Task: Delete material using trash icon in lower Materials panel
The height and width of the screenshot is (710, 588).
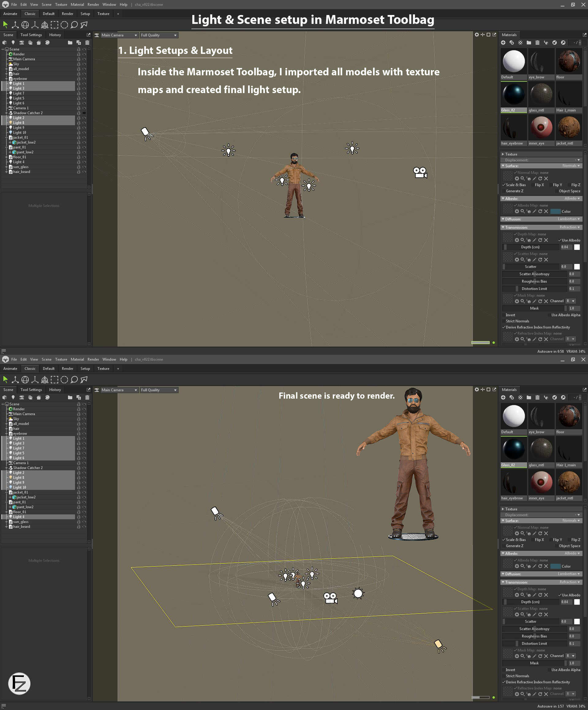Action: point(537,398)
